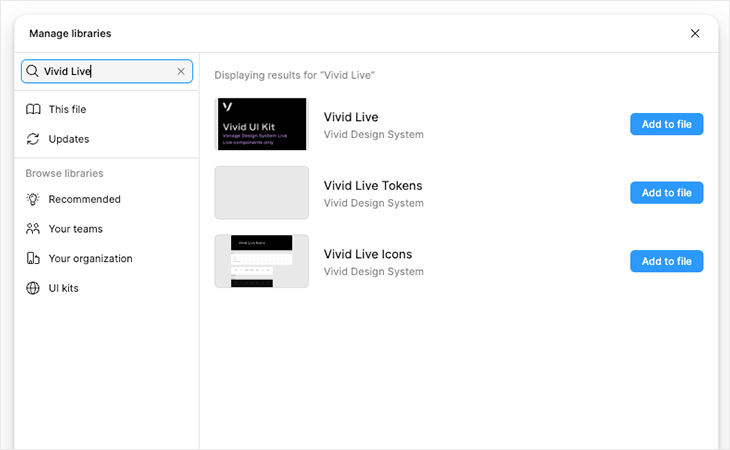Click into the library search field

[107, 71]
